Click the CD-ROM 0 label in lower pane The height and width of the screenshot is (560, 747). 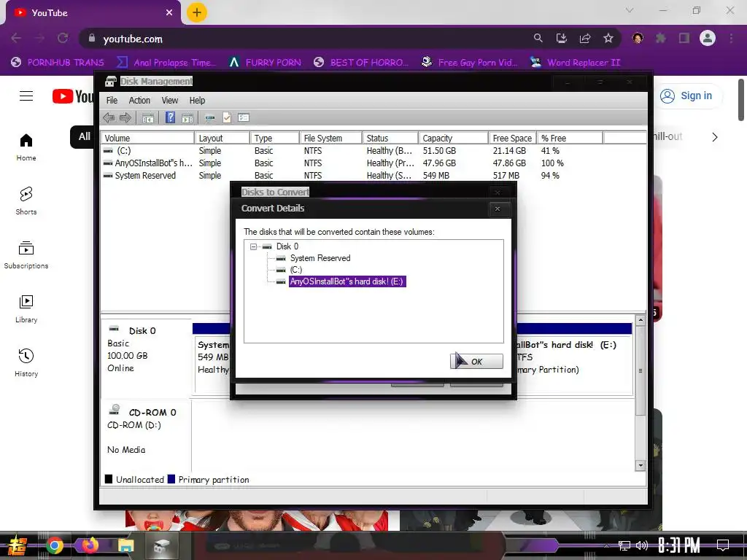pyautogui.click(x=152, y=413)
